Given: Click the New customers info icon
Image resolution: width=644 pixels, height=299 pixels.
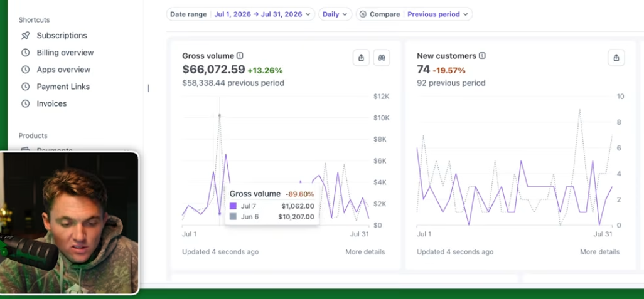Looking at the screenshot, I should tap(482, 55).
